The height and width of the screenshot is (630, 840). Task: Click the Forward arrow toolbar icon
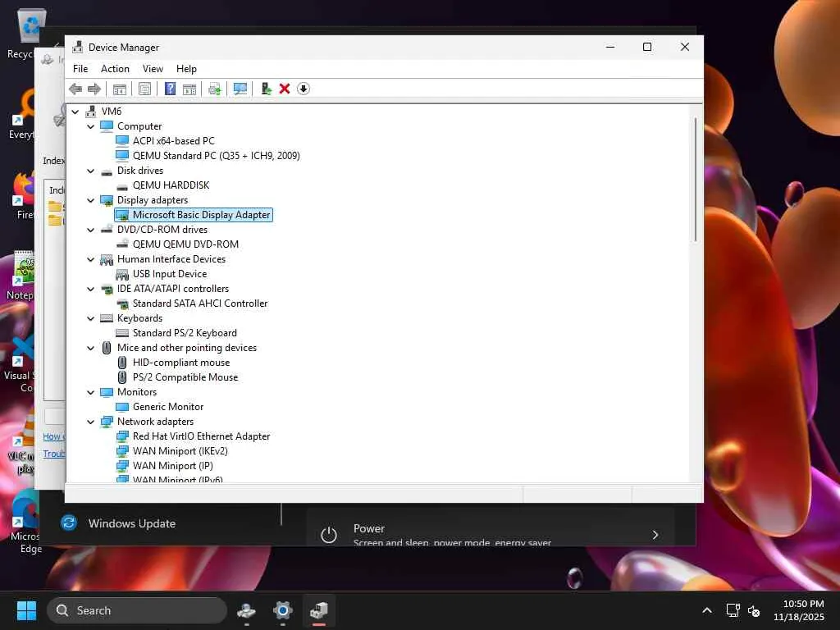click(94, 89)
